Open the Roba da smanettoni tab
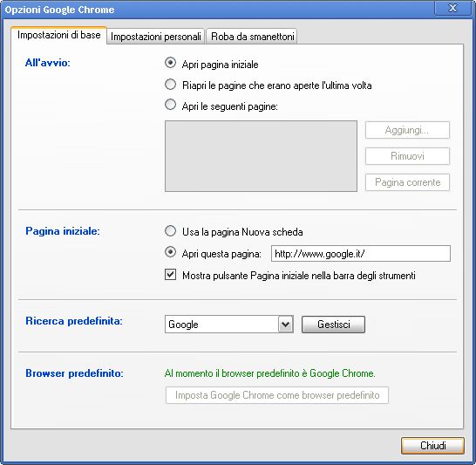The image size is (476, 465). (252, 37)
